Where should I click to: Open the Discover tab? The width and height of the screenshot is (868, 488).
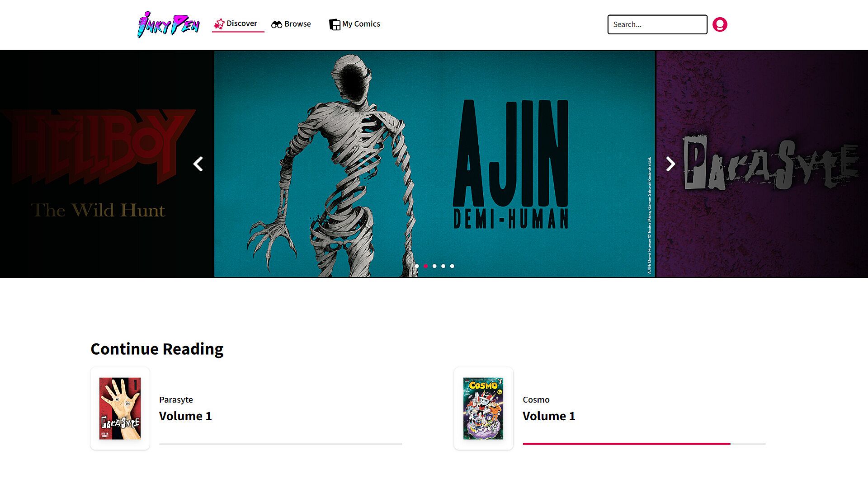(238, 24)
